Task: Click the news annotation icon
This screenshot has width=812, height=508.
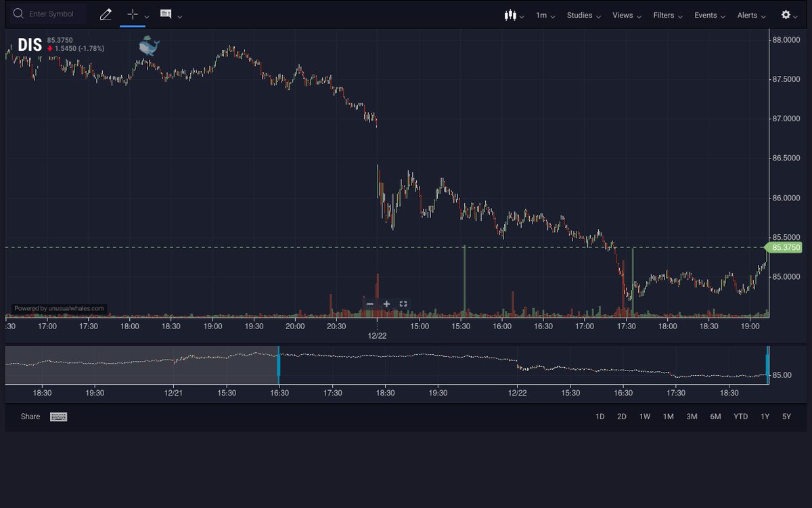Action: click(164, 14)
